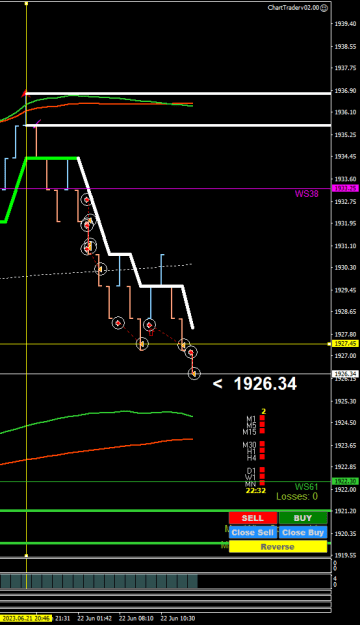
Task: Click the red square next to H1
Action: point(262,450)
